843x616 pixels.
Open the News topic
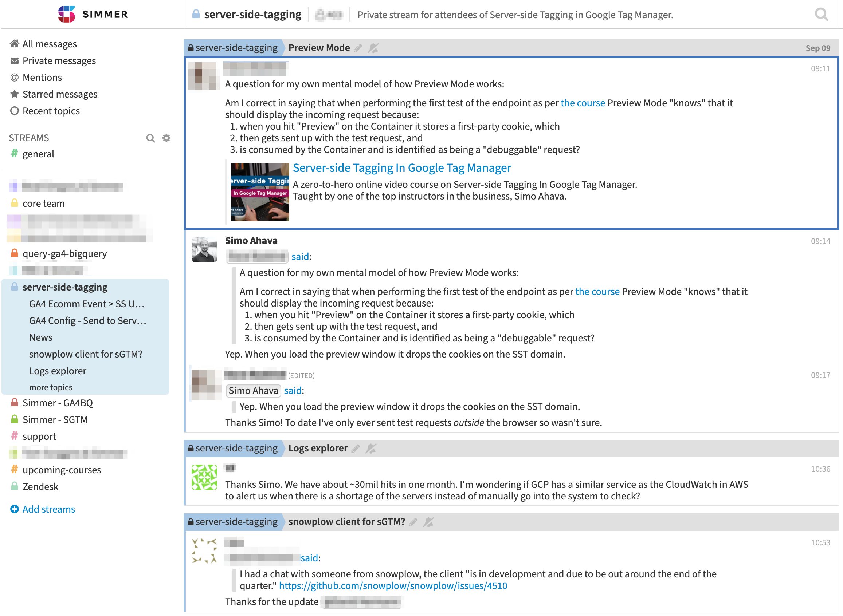click(41, 337)
